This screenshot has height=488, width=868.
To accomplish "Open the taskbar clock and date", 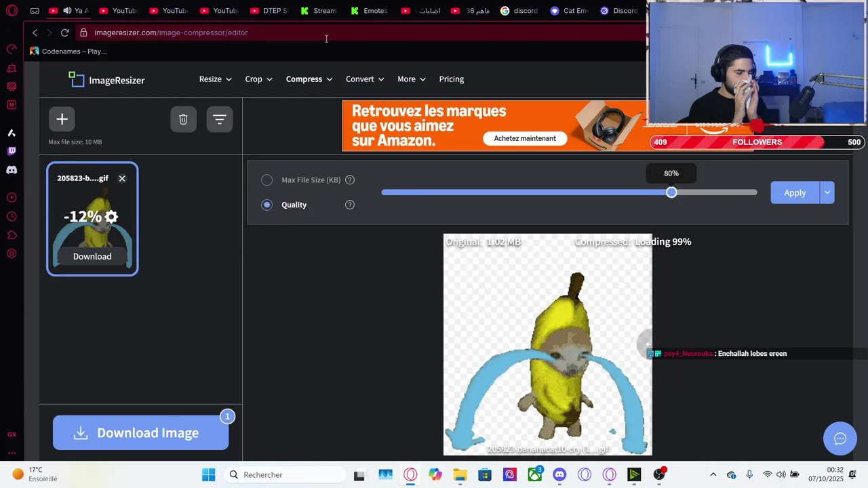I will 825,474.
